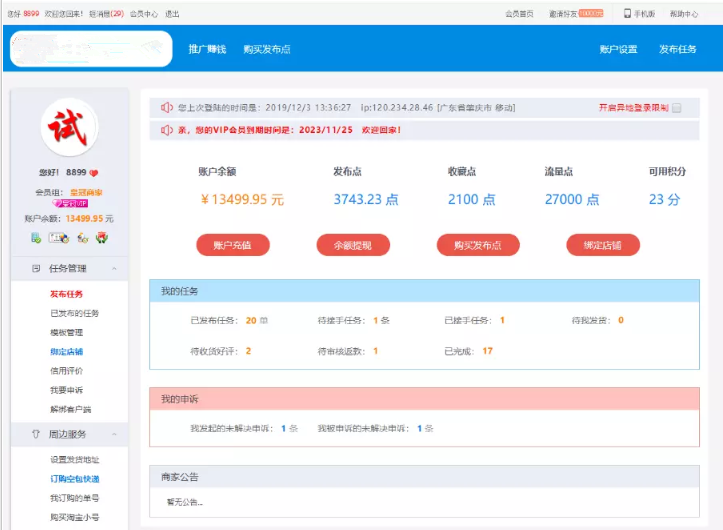
Task: Click the person verified badge icon
Action: pos(83,238)
